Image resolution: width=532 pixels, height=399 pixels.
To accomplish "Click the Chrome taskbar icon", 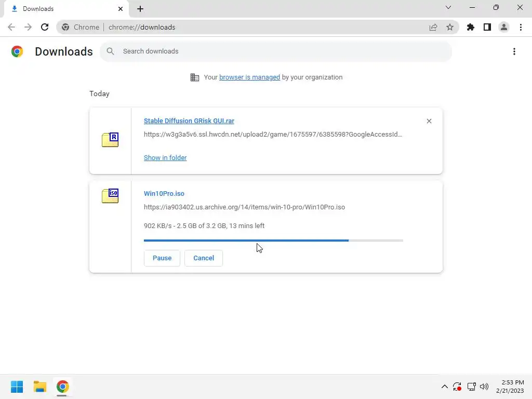I will pyautogui.click(x=63, y=387).
